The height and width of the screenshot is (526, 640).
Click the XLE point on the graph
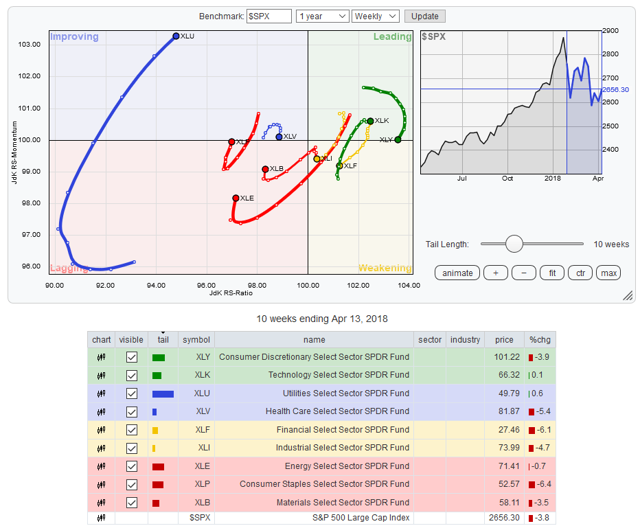236,198
